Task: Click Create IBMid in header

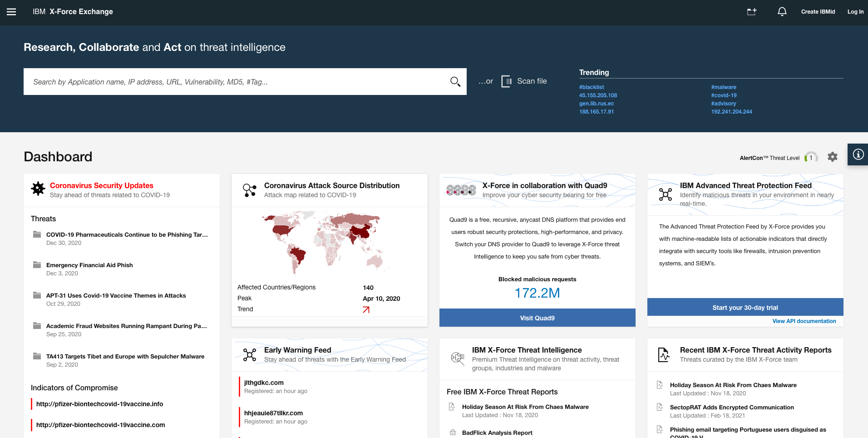Action: (818, 12)
